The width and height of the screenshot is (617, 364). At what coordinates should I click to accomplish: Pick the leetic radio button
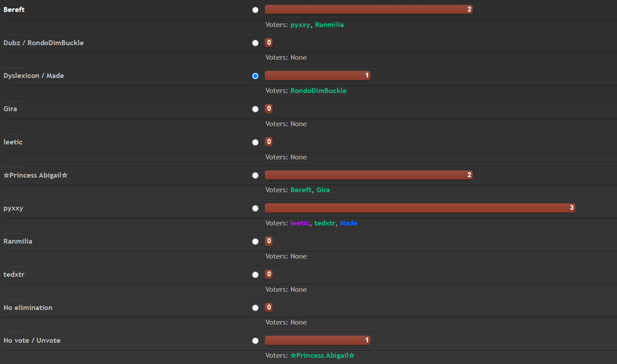[x=255, y=142]
